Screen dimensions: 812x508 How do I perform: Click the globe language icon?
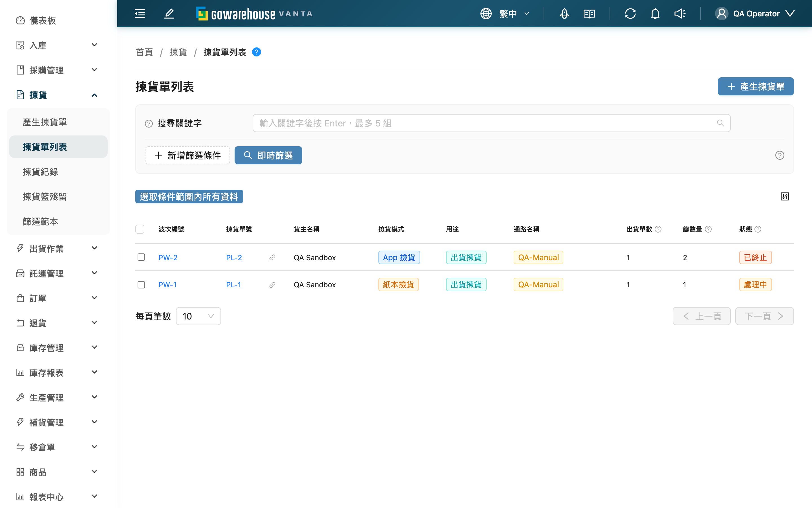486,14
